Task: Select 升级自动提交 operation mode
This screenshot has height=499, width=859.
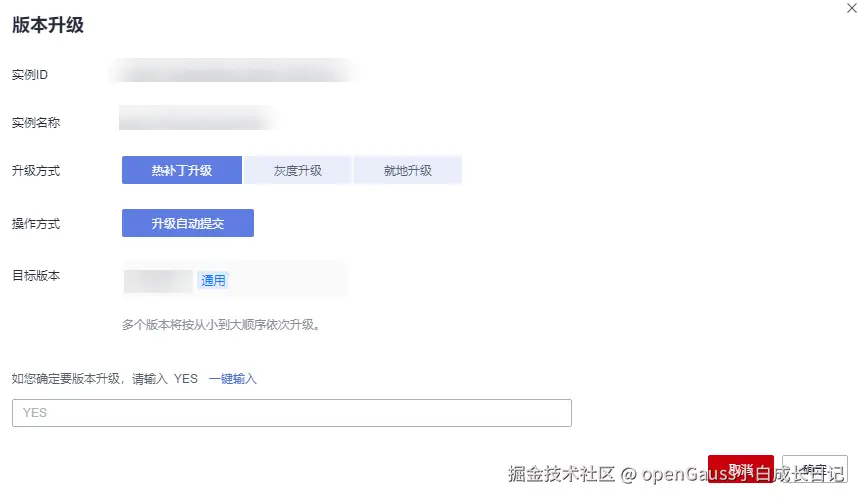Action: coord(188,223)
